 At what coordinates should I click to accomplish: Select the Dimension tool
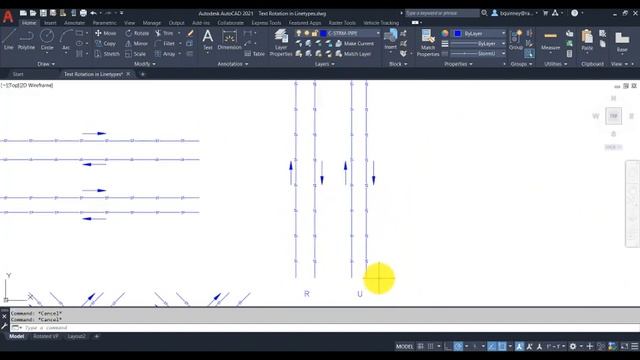point(229,40)
